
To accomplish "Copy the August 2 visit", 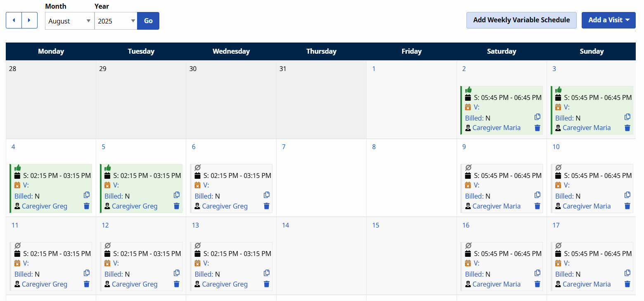I will tap(537, 117).
